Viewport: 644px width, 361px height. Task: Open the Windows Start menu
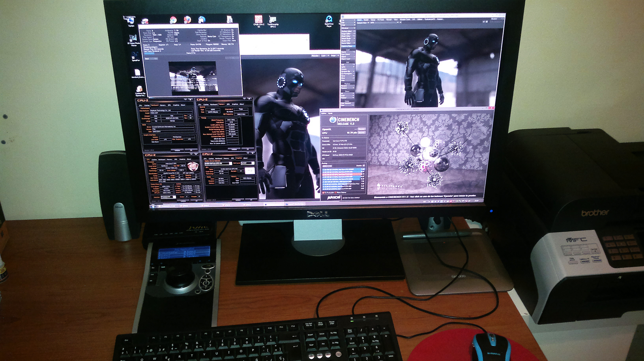point(153,206)
